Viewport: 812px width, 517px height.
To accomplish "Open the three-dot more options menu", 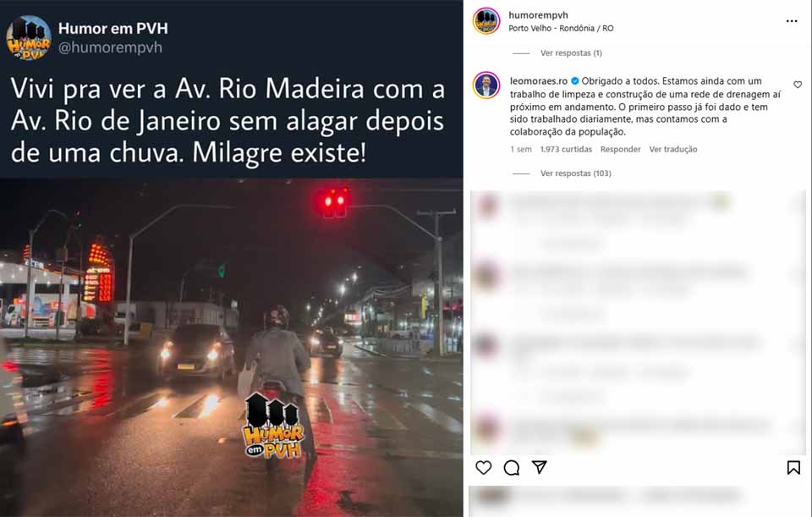I will click(x=792, y=21).
